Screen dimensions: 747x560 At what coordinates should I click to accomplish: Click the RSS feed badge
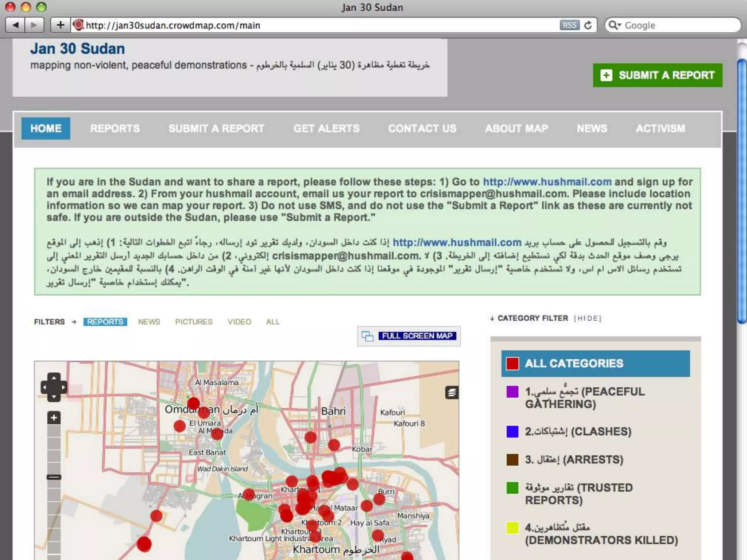coord(569,25)
